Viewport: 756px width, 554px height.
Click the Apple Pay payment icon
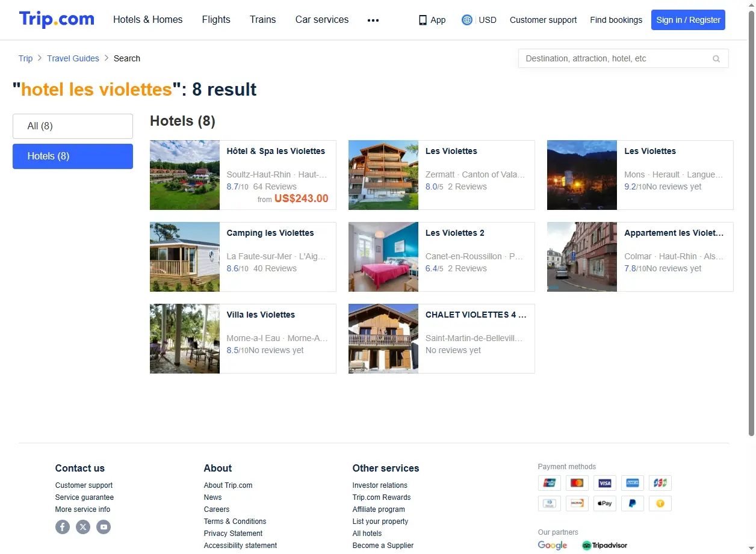click(605, 503)
